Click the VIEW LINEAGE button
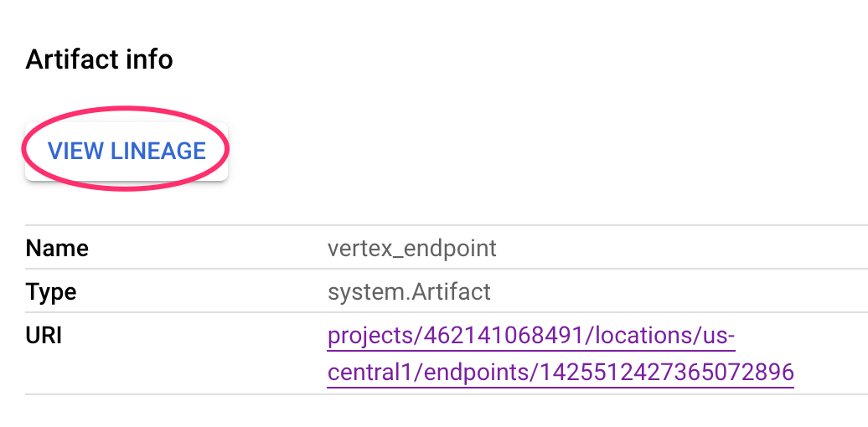Viewport: 868px width, 427px height. click(127, 151)
